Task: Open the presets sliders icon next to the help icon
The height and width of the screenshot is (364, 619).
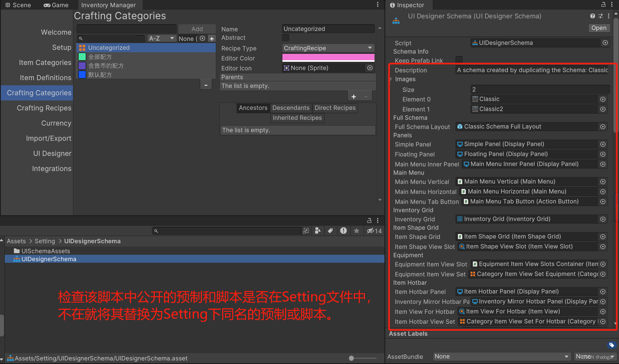Action: [x=600, y=16]
